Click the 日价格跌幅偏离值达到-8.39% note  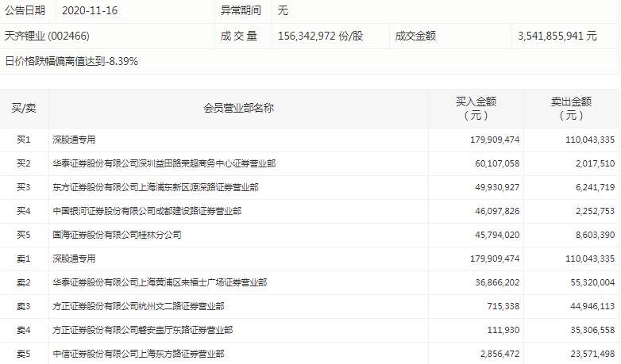pyautogui.click(x=71, y=61)
